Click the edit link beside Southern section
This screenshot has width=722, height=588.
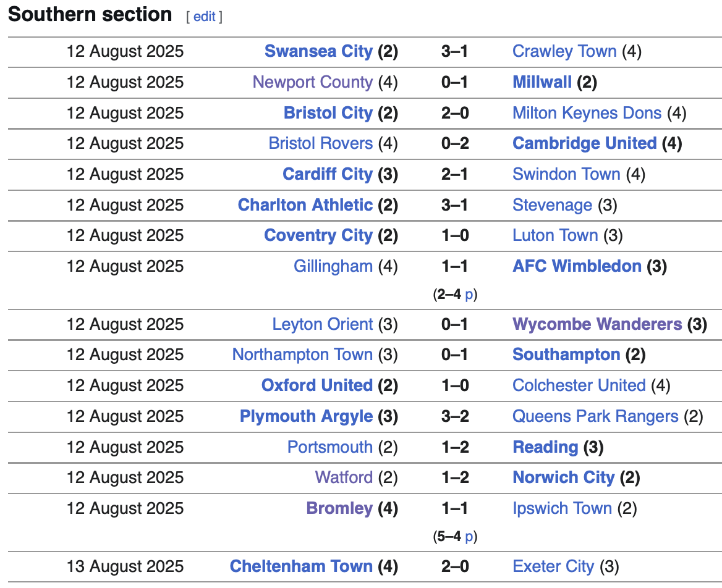(204, 17)
